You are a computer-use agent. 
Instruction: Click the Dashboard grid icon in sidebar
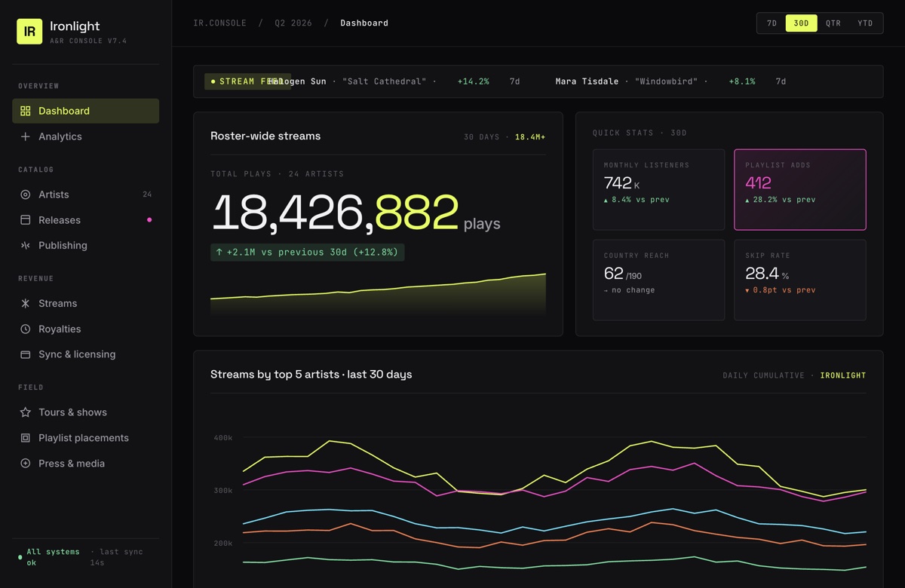tap(26, 111)
